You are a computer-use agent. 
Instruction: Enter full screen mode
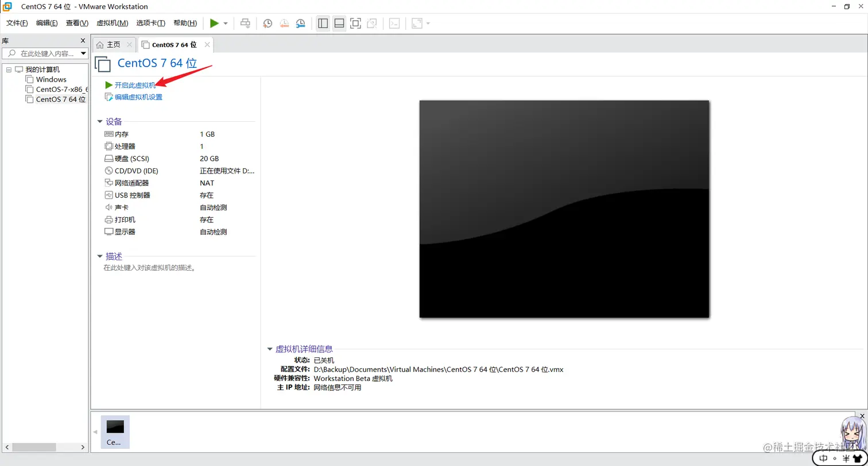(x=355, y=24)
